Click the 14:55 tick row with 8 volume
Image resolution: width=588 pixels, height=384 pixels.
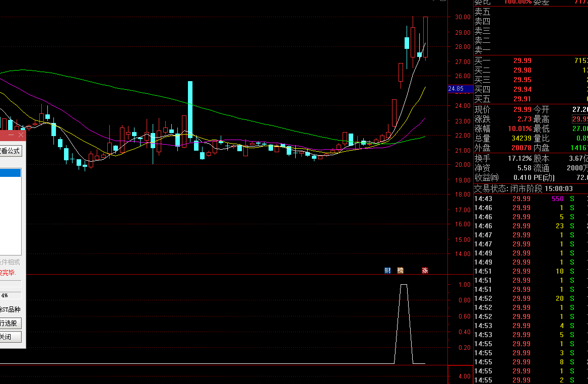click(x=531, y=362)
